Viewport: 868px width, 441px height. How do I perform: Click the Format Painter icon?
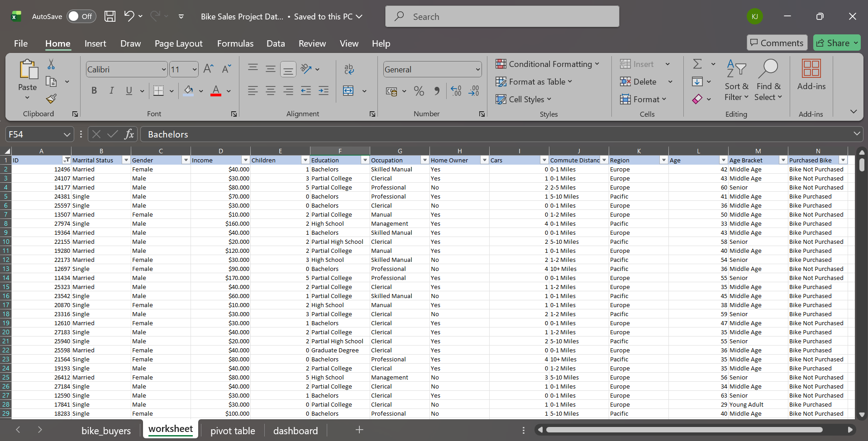[51, 99]
